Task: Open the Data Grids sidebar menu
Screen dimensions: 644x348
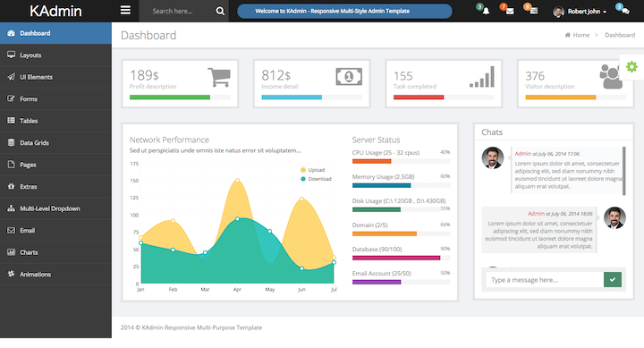Action: (x=55, y=143)
